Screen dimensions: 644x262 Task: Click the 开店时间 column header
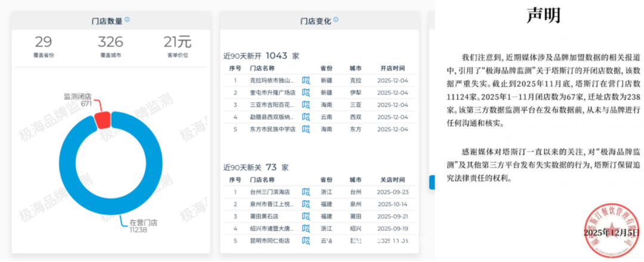coord(392,68)
